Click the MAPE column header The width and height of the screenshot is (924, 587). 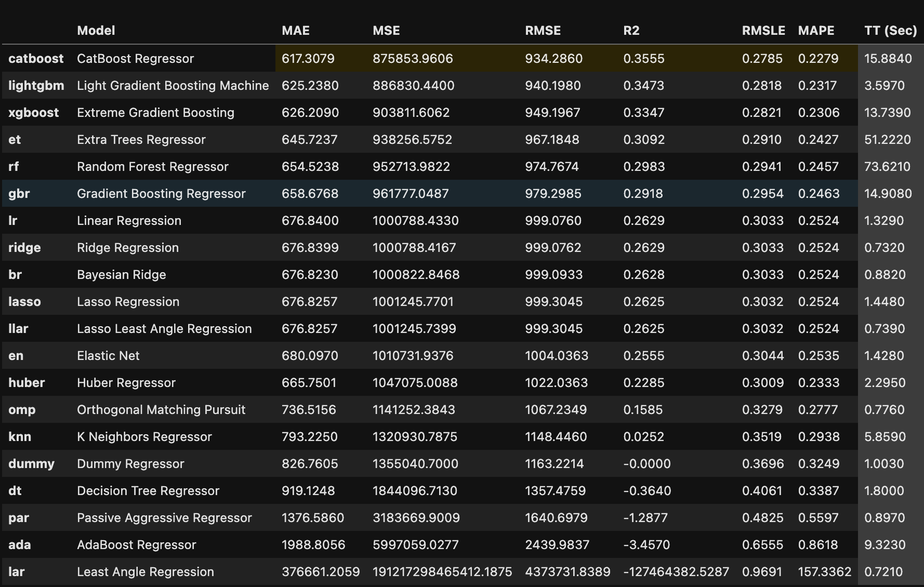pyautogui.click(x=816, y=31)
